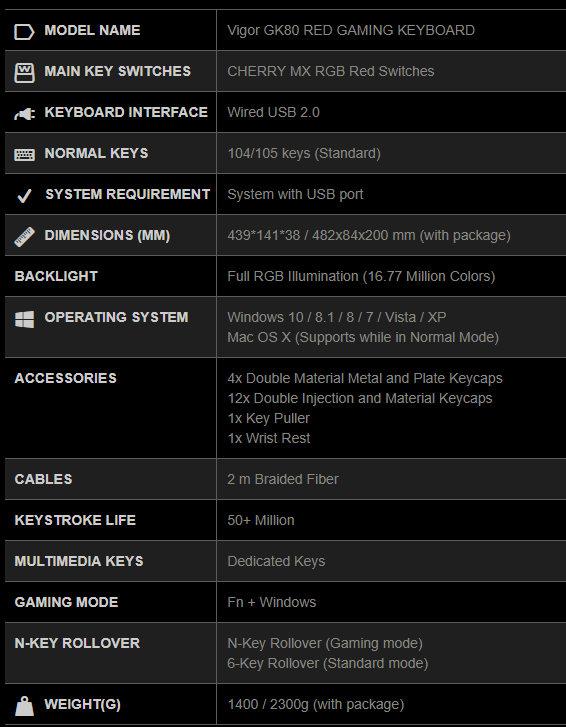Click the ruler icon beside Dimensions (MM)
Screen dimensions: 566x727
[24, 236]
